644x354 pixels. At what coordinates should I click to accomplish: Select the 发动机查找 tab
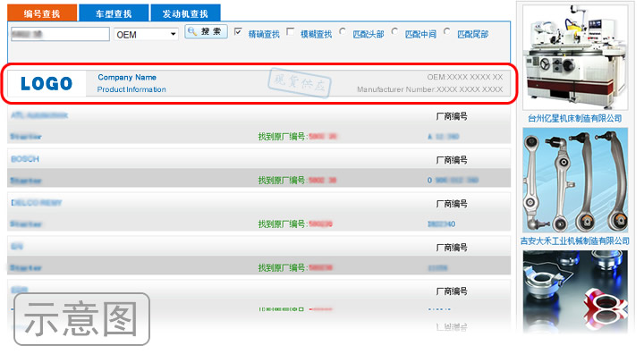(x=186, y=13)
